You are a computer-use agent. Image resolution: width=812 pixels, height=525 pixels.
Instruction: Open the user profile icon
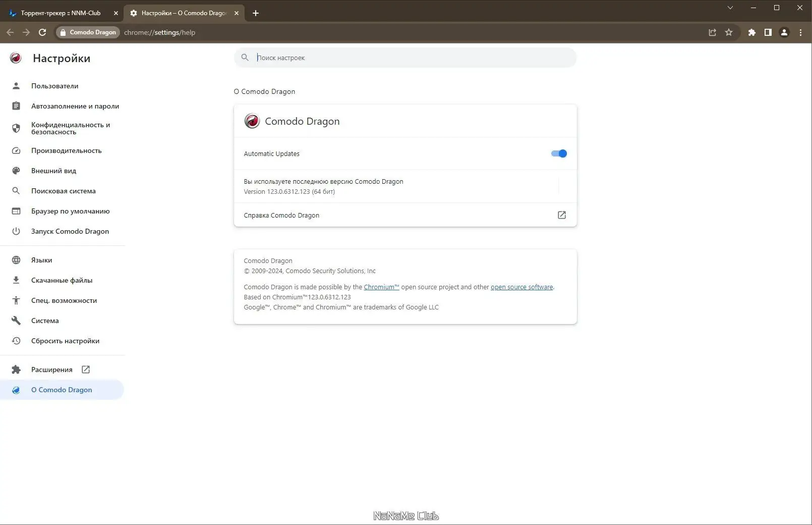point(784,32)
